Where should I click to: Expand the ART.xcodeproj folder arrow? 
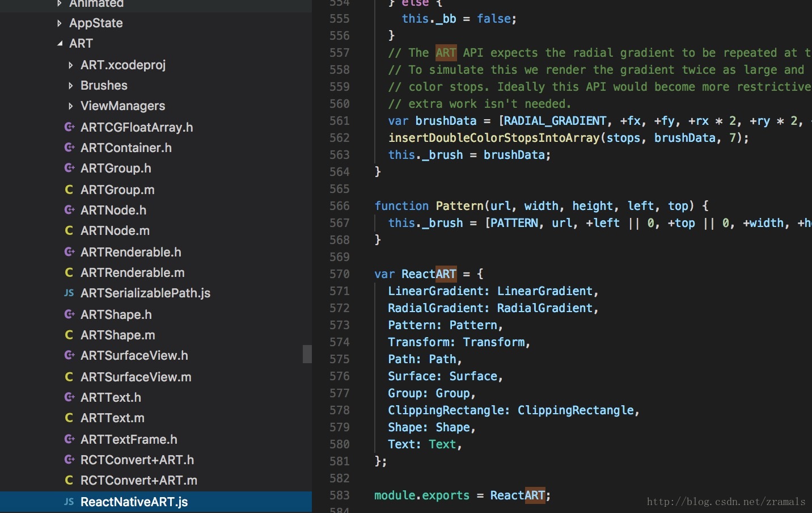click(x=70, y=65)
